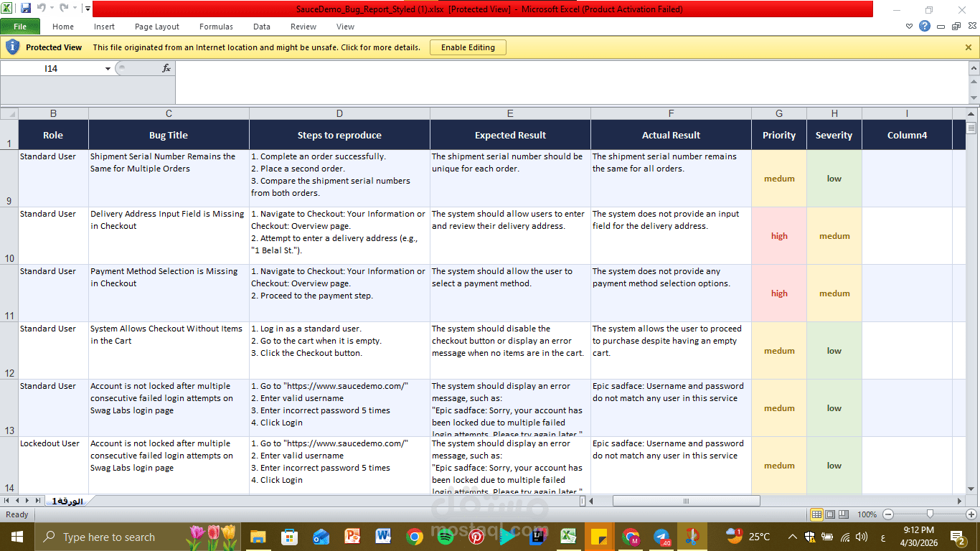
Task: Open File Explorer from the taskbar
Action: pos(258,537)
